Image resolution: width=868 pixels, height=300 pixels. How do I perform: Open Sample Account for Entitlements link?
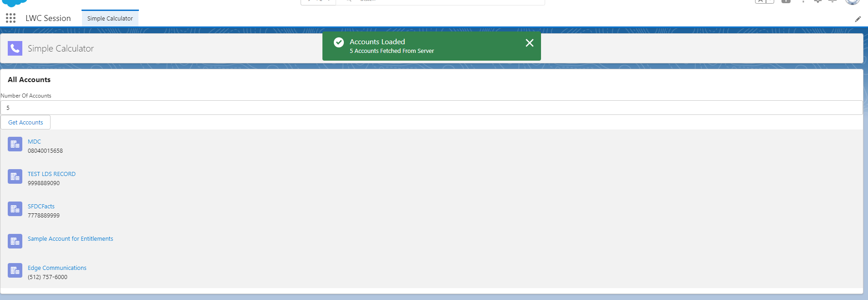tap(70, 239)
